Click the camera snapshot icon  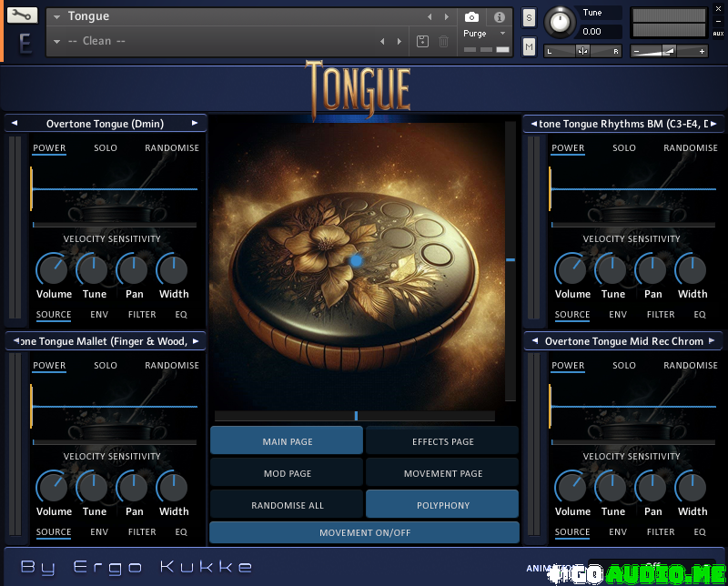point(471,17)
